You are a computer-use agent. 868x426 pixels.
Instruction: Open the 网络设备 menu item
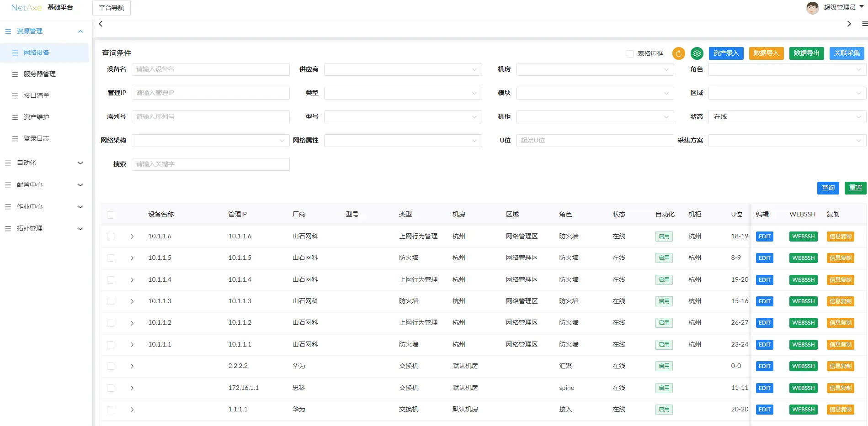[x=44, y=53]
